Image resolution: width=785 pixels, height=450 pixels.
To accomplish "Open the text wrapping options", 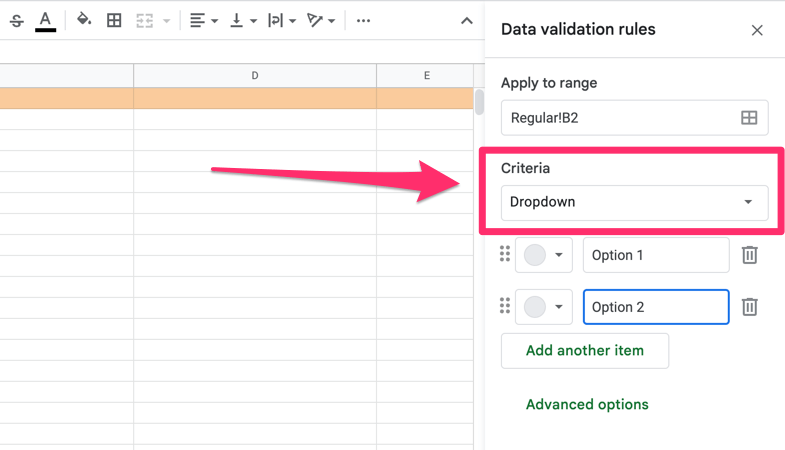I will (275, 21).
